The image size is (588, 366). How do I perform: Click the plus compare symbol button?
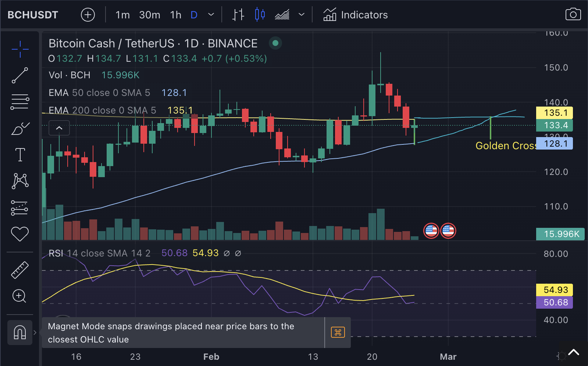[88, 15]
